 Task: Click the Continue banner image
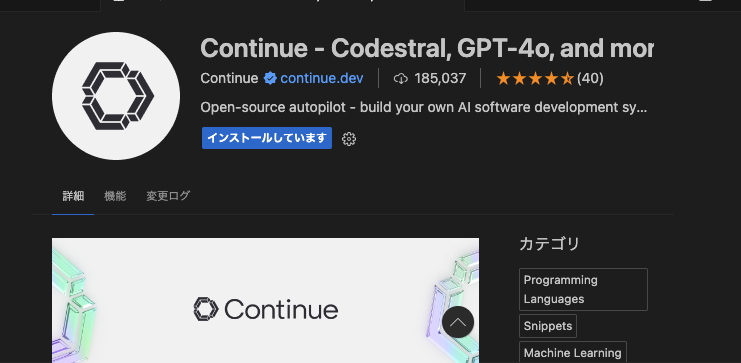coord(265,301)
